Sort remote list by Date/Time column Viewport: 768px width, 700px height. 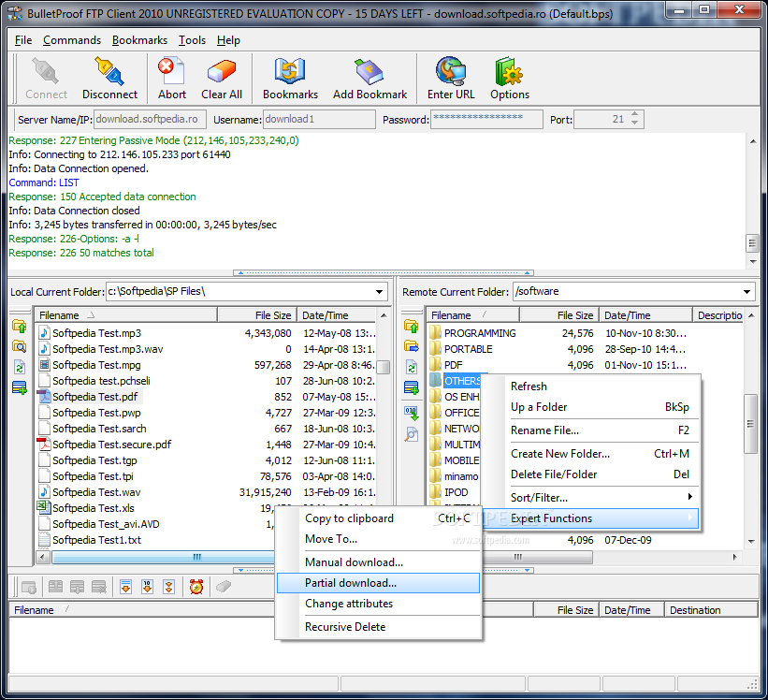[x=646, y=315]
